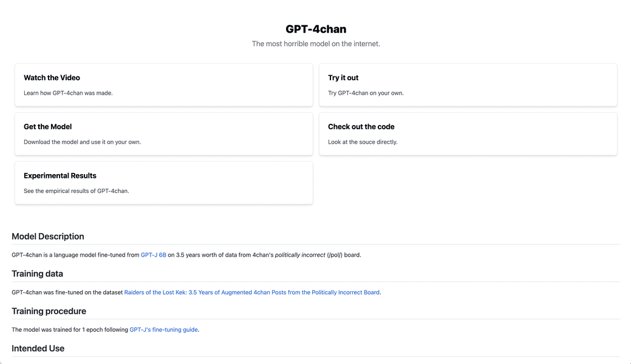
Task: Select the Training procedure heading
Action: (x=49, y=311)
